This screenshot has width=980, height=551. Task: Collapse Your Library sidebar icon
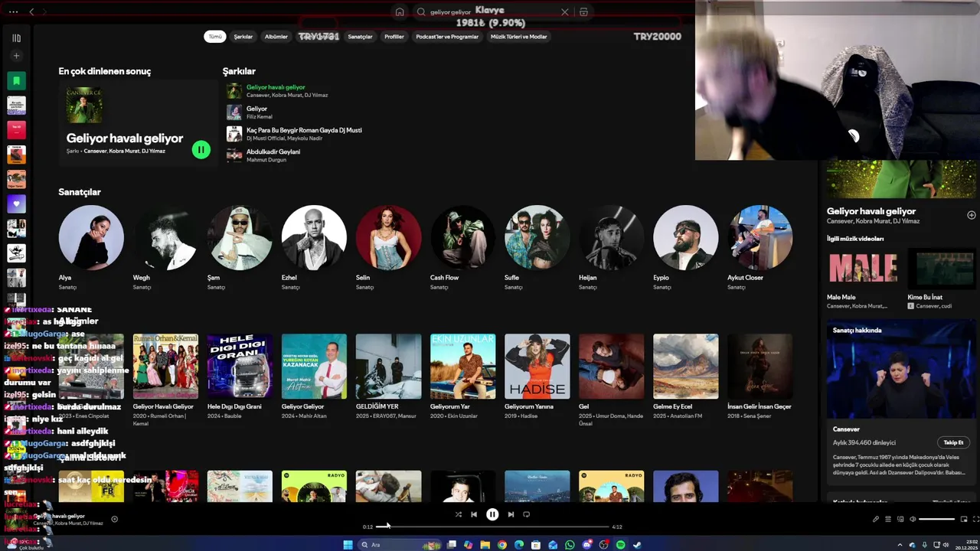(16, 37)
